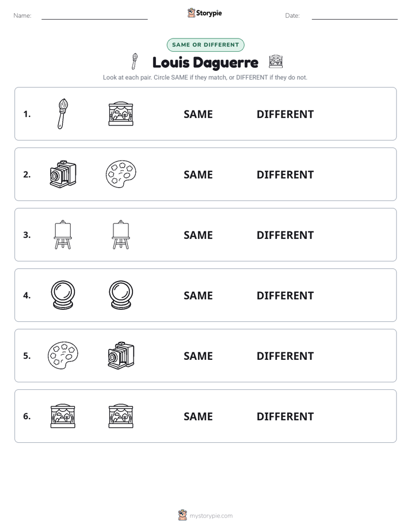Image resolution: width=411 pixels, height=532 pixels.
Task: Choose DIFFERENT for row 1
Action: [x=285, y=115]
